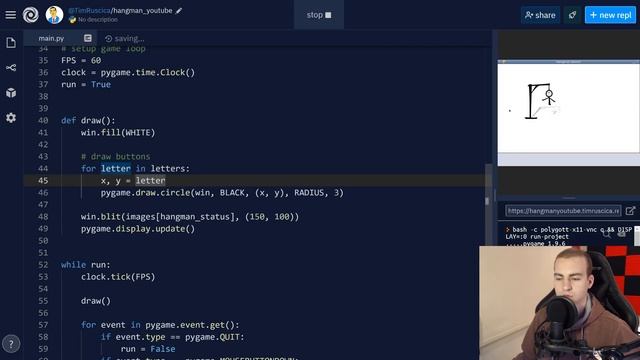Image resolution: width=640 pixels, height=360 pixels.
Task: Focus the hangmanyoutube URL field
Action: pos(563,211)
